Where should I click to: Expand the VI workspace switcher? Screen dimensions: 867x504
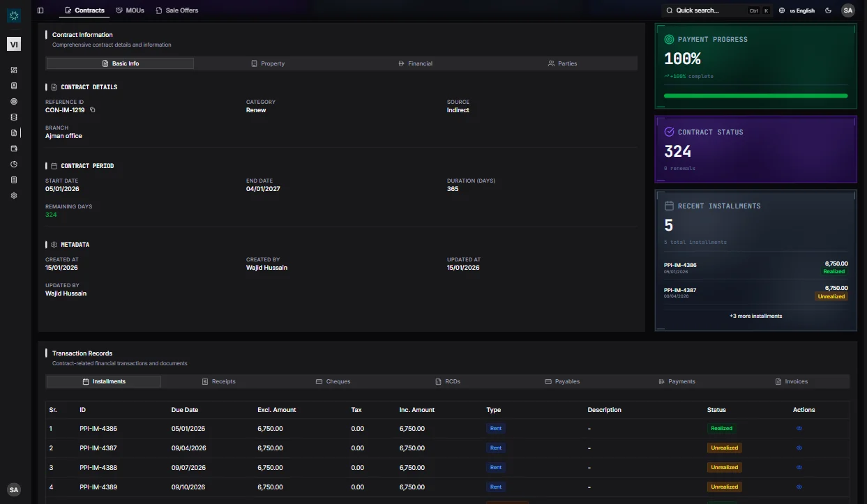tap(14, 45)
